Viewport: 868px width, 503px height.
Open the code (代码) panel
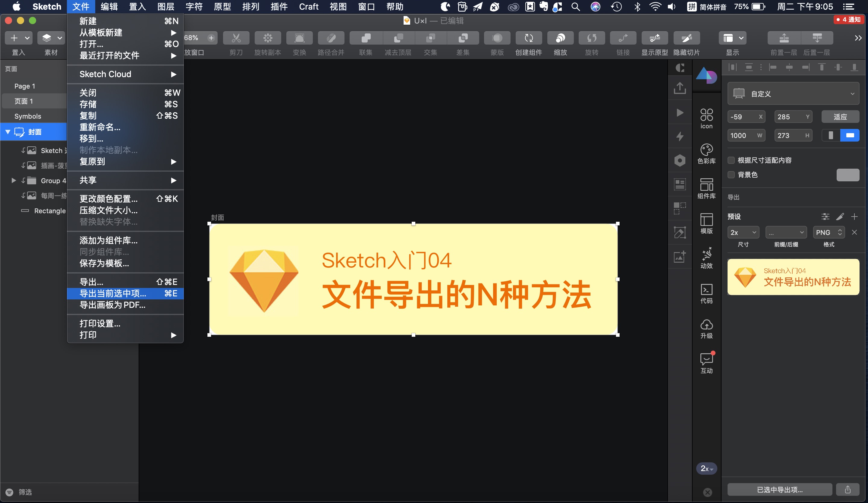tap(706, 293)
